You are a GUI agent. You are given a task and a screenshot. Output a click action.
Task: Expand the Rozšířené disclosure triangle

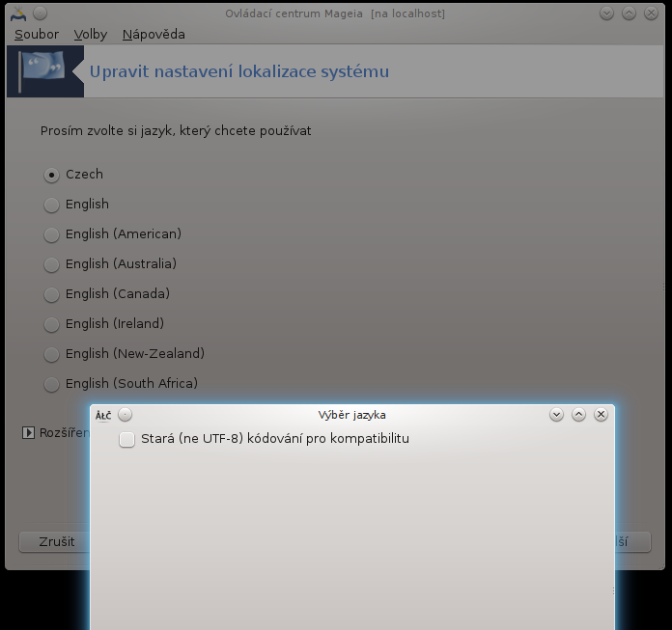click(x=28, y=433)
